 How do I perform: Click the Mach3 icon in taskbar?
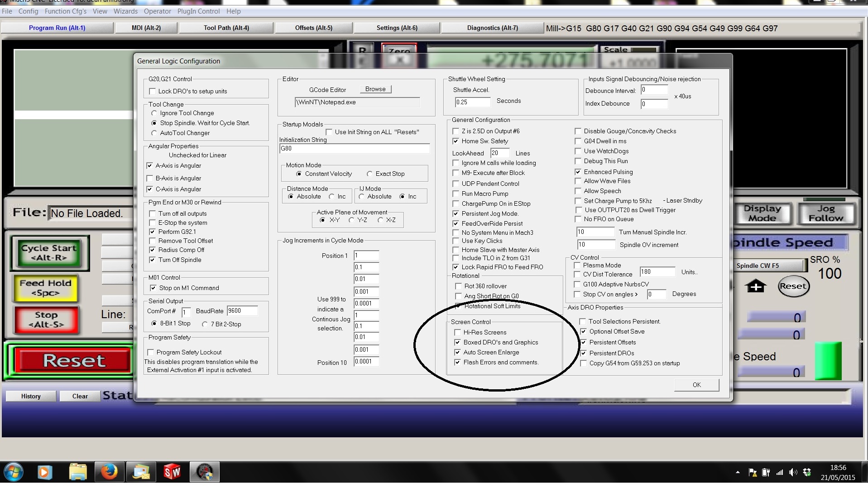(x=204, y=472)
